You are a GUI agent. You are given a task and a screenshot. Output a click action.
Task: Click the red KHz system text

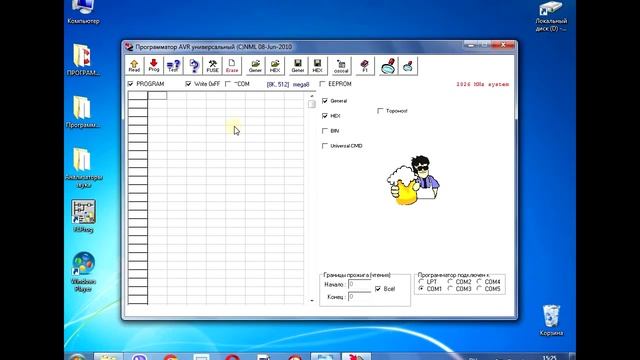click(x=483, y=84)
